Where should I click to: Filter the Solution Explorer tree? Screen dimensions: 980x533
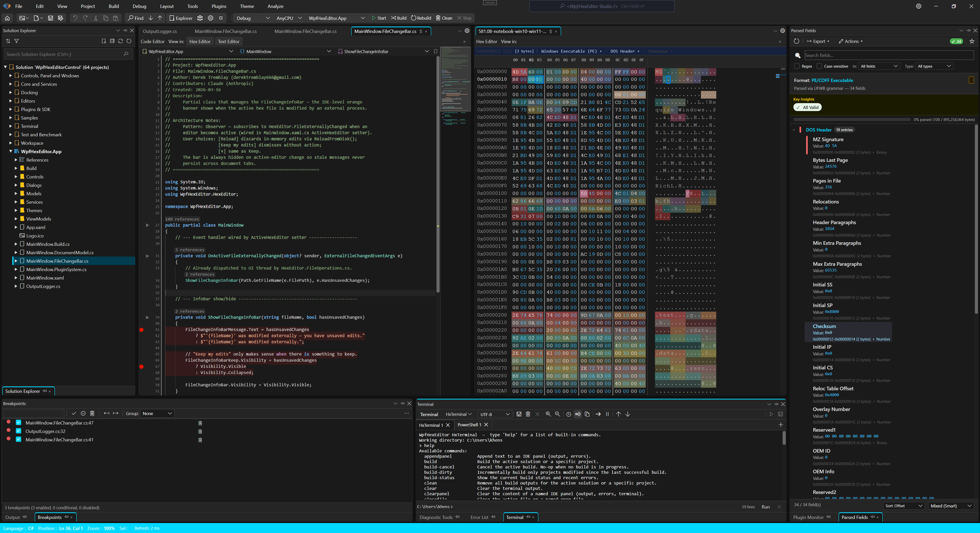(x=16, y=41)
